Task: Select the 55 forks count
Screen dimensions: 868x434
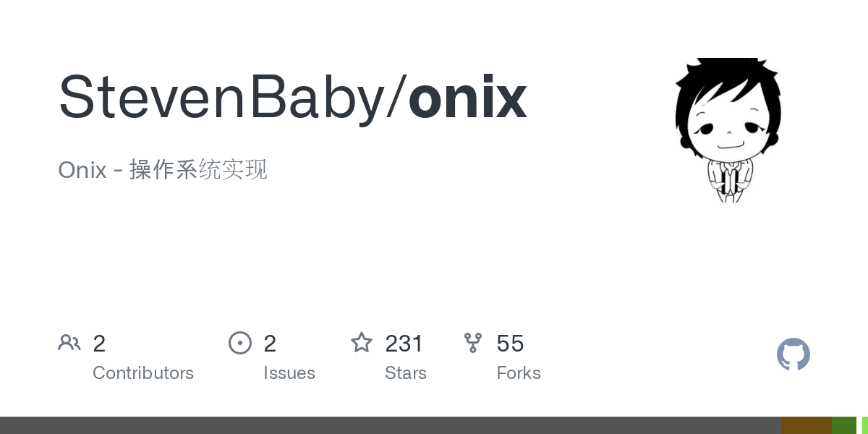Action: 510,344
